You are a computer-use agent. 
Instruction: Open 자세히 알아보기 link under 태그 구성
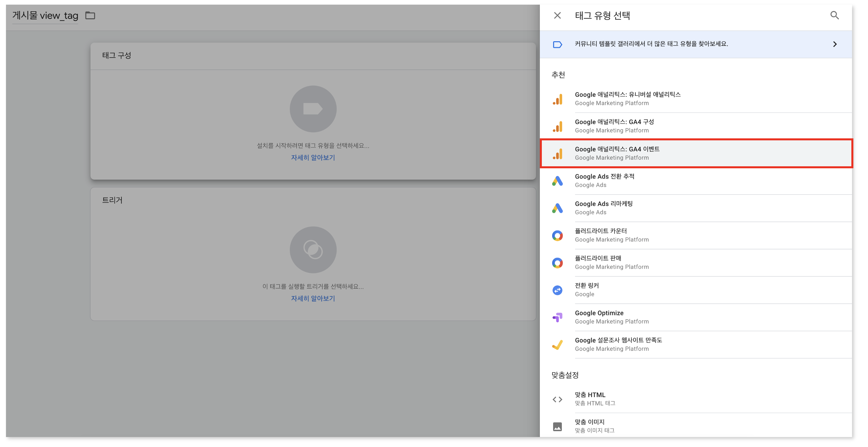point(313,158)
